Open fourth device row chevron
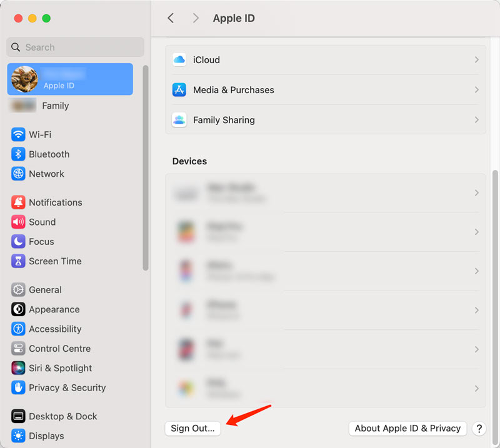This screenshot has width=500, height=448. (x=477, y=311)
